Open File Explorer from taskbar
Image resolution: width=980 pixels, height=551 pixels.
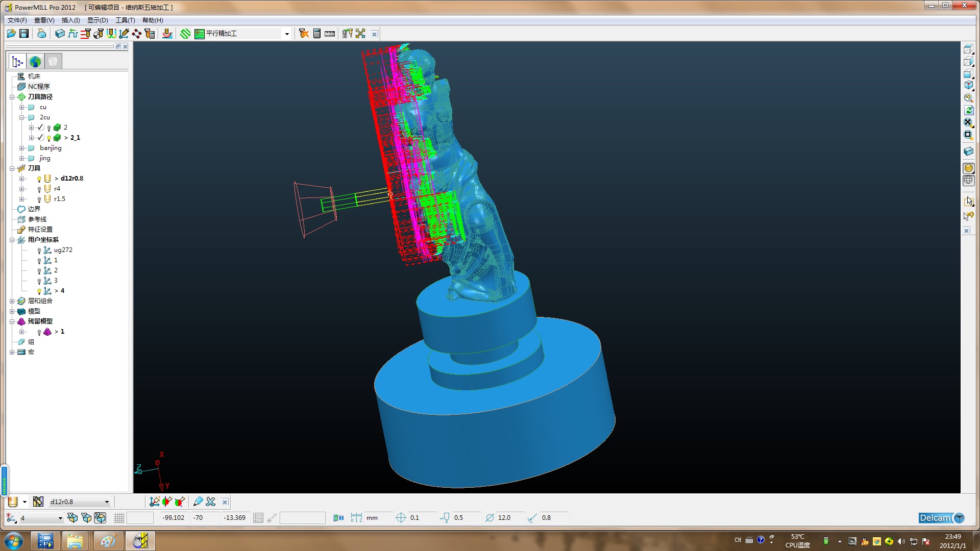[75, 541]
